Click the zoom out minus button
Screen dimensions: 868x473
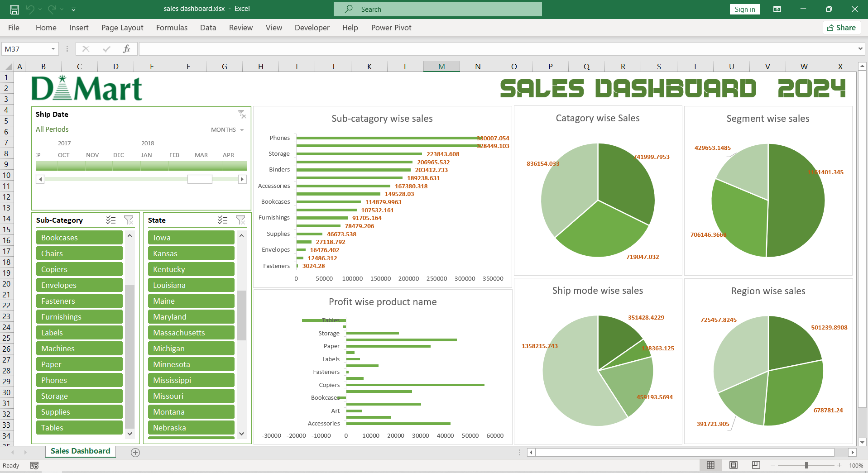tap(773, 465)
